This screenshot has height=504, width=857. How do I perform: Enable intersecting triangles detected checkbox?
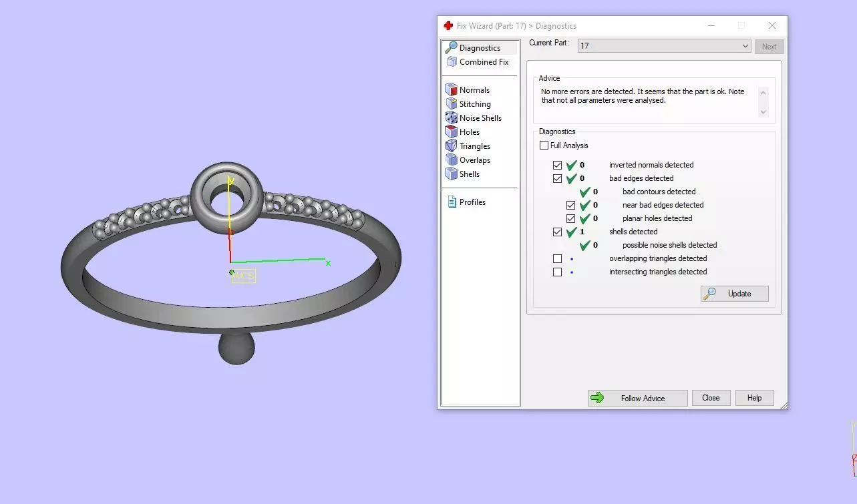point(558,272)
